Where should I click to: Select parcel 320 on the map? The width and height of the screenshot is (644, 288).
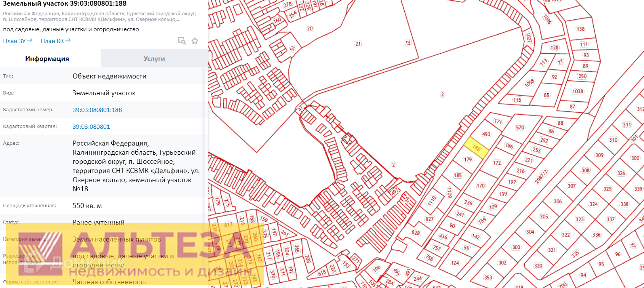(538, 266)
